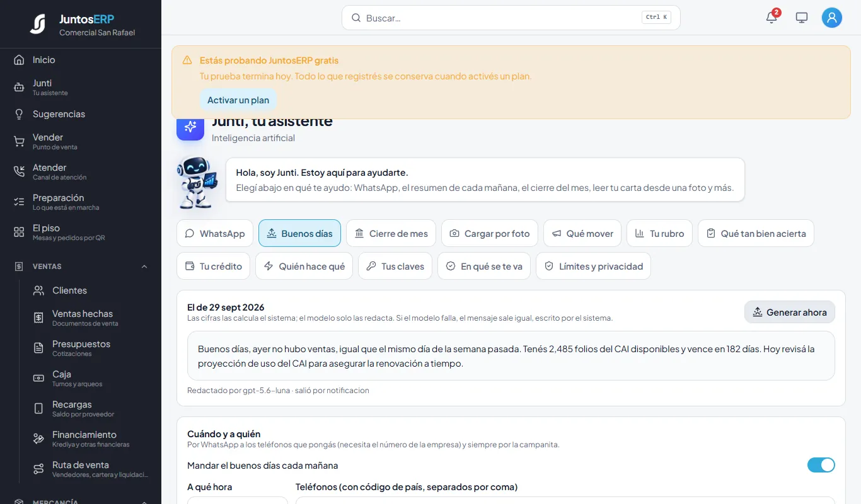Open Junti assistant in sidebar
861x504 pixels.
[81, 87]
